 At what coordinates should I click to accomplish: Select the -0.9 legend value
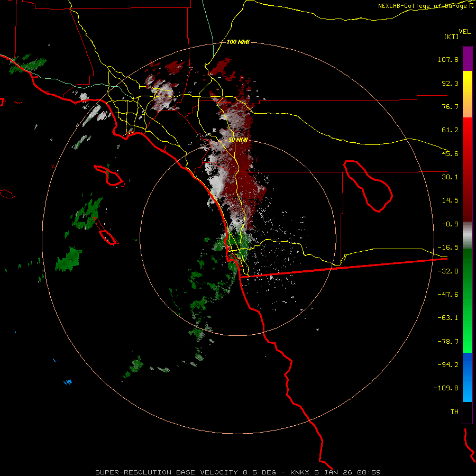(450, 224)
